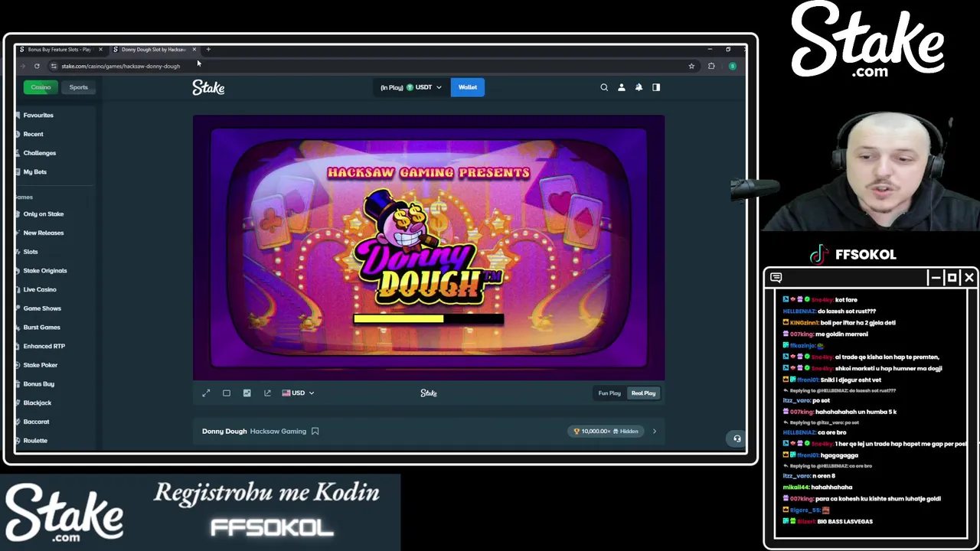This screenshot has height=551, width=980.
Task: Open a new browser tab
Action: pyautogui.click(x=208, y=49)
